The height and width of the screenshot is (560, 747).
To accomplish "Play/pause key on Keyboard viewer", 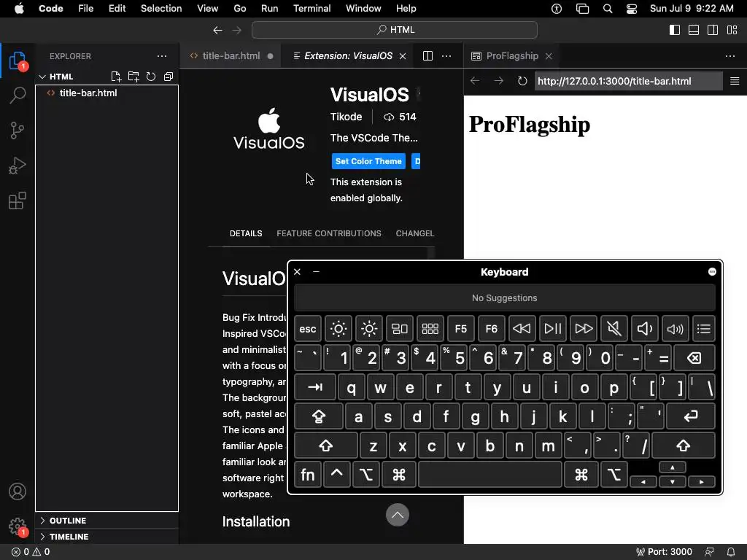I will pos(553,329).
